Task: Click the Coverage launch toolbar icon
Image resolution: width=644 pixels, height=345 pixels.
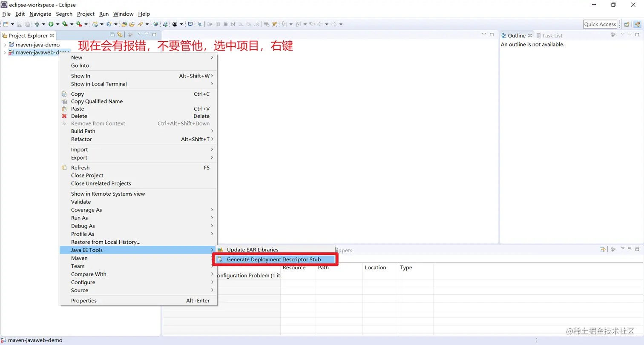Action: point(65,24)
